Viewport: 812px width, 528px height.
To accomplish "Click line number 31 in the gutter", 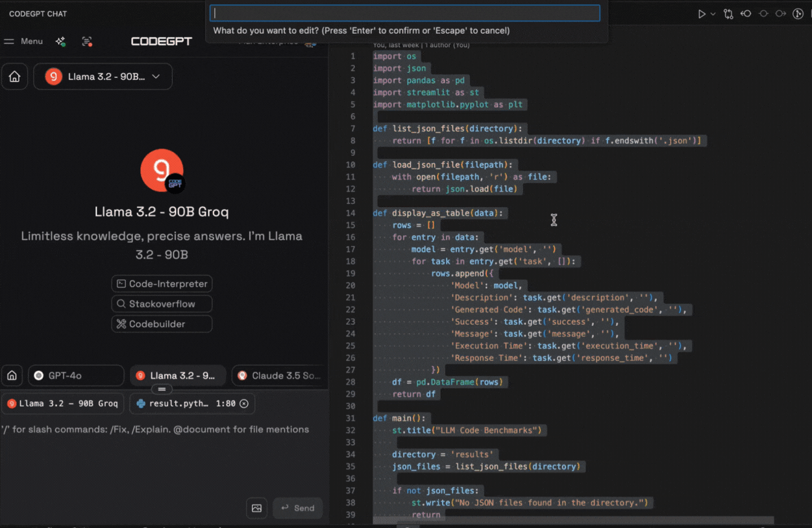I will [x=351, y=418].
